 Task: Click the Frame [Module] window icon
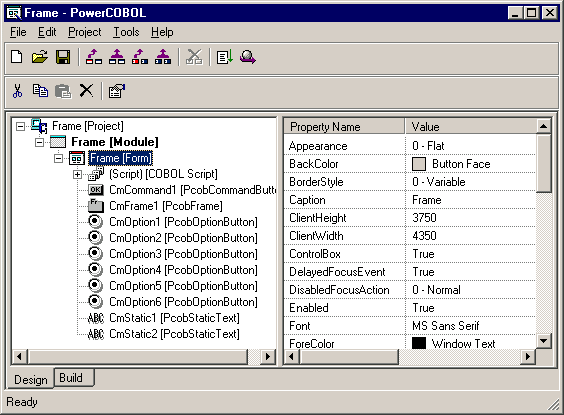(x=58, y=142)
